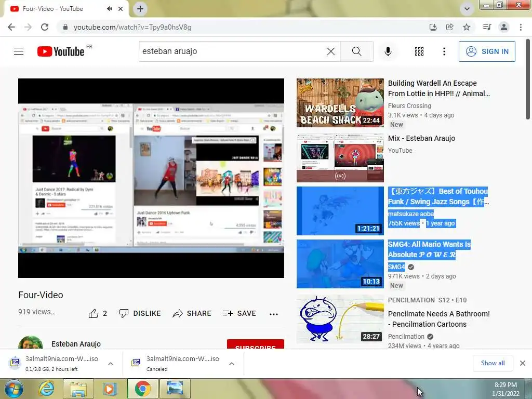
Task: Open SMG4 All Mario Wants thumbnail
Action: pos(340,263)
